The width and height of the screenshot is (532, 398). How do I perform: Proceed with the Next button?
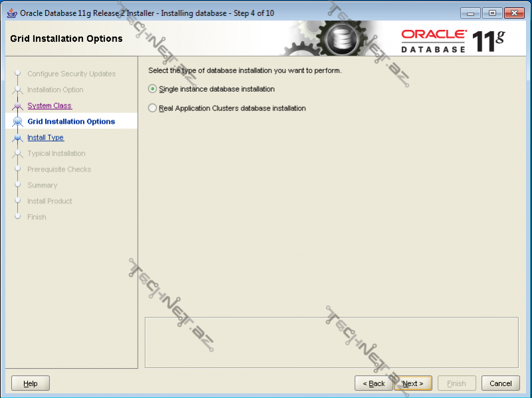tap(413, 383)
